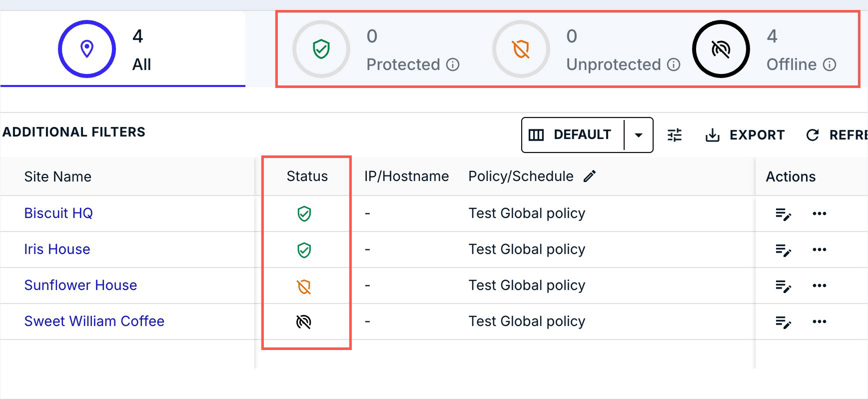Click the info icon next to Protected
This screenshot has width=868, height=399.
(x=453, y=65)
